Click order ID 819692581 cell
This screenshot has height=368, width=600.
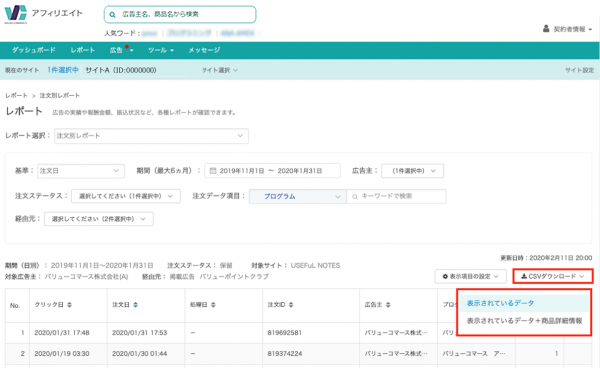tap(284, 333)
